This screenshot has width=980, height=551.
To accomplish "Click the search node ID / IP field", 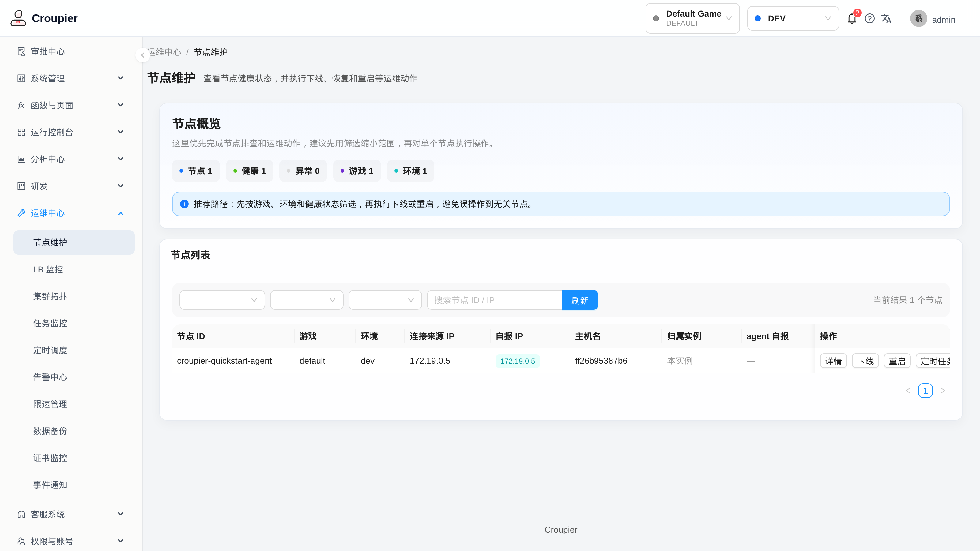I will coord(494,300).
